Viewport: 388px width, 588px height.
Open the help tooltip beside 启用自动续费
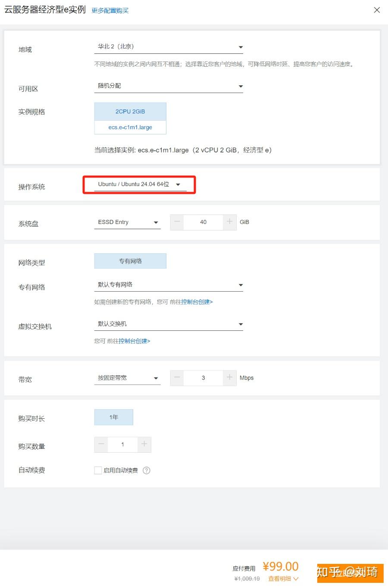point(147,470)
